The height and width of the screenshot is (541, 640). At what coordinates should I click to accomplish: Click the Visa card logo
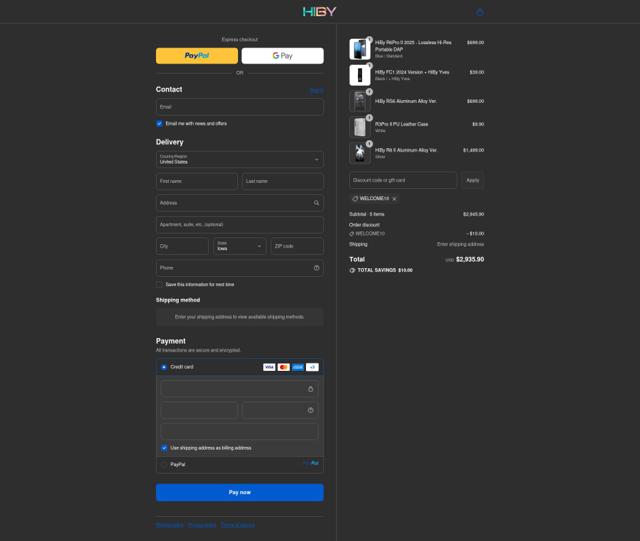[269, 367]
